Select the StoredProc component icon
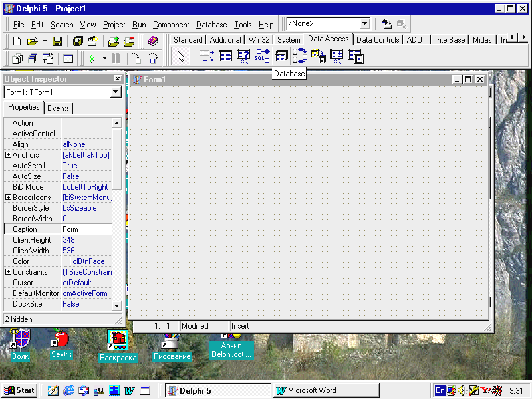The width and height of the screenshot is (532, 399). coord(262,56)
